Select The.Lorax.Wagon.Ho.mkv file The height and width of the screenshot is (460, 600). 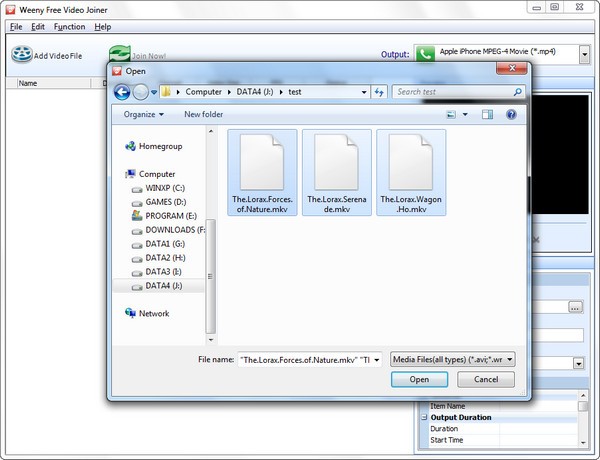(x=411, y=173)
